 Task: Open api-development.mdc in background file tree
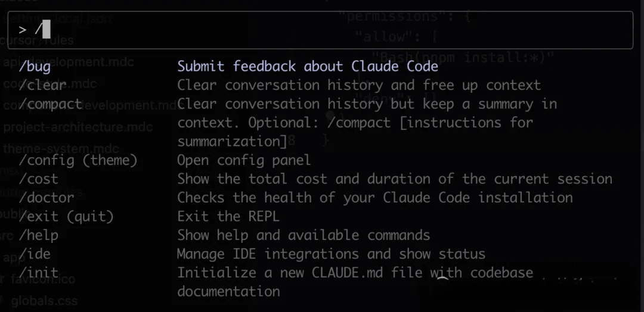[69, 62]
